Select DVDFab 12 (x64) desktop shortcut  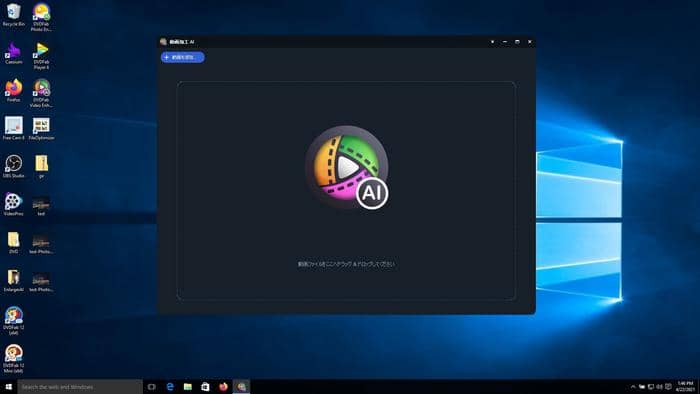[13, 320]
